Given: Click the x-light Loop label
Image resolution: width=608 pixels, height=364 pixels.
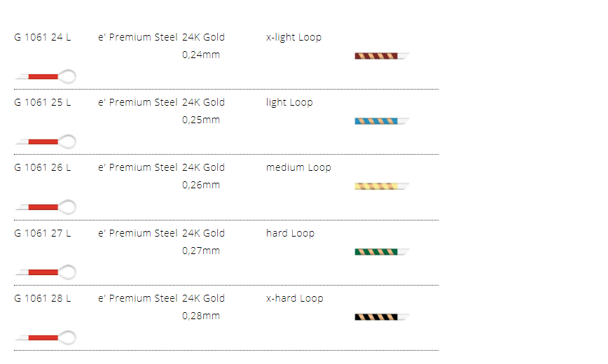Looking at the screenshot, I should tap(293, 37).
